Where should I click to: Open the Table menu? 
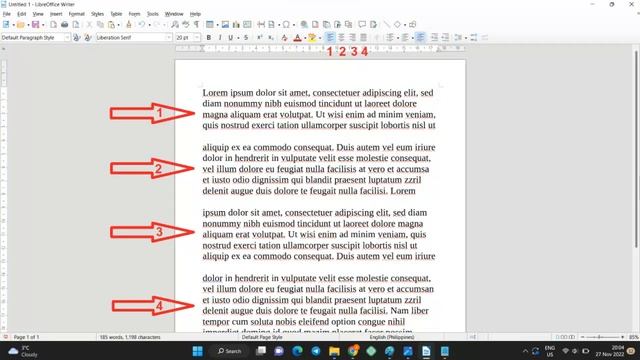click(x=116, y=14)
